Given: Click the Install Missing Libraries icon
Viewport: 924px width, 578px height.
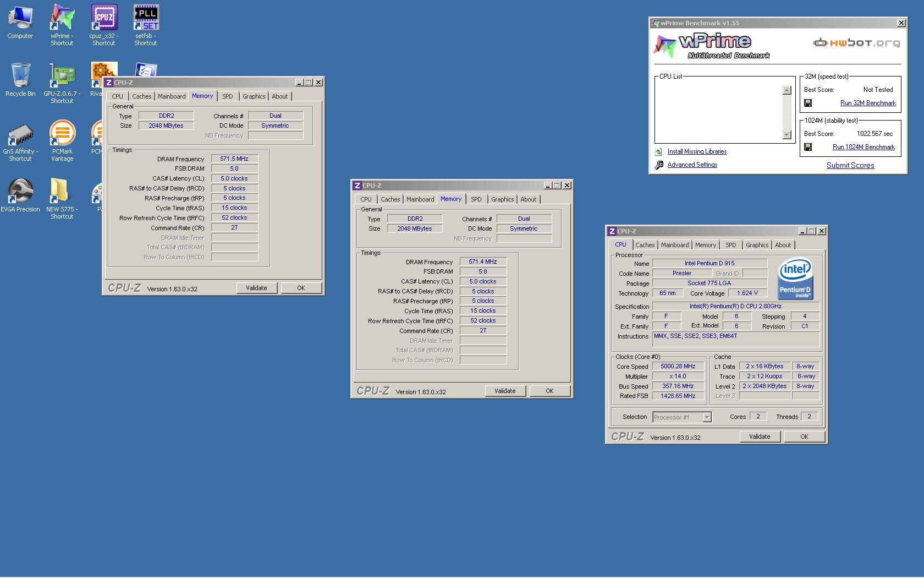Looking at the screenshot, I should tap(659, 151).
